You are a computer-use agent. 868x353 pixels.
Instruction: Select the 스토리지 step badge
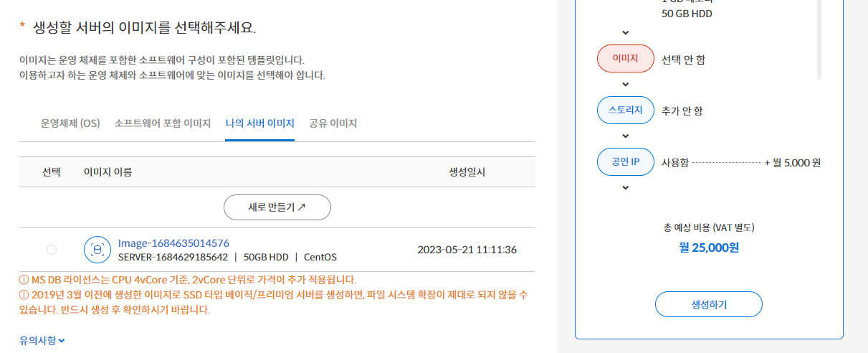[x=626, y=110]
